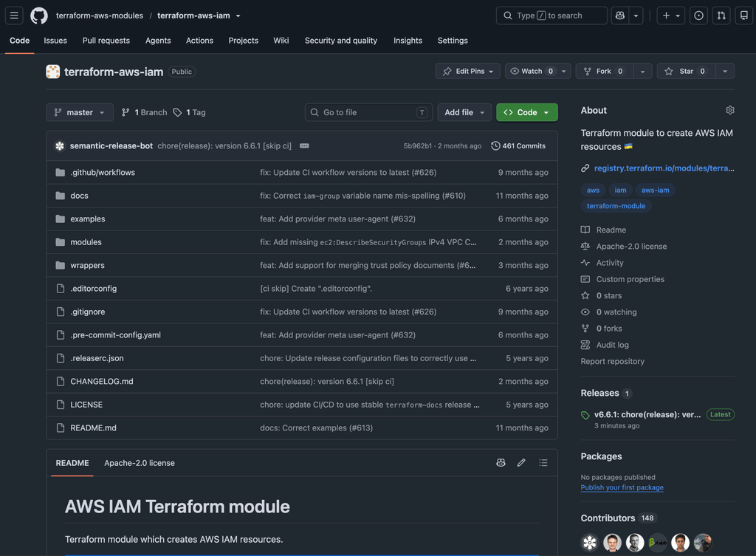Viewport: 756px width, 556px height.
Task: Select the aws-iam topic tag
Action: click(x=656, y=190)
